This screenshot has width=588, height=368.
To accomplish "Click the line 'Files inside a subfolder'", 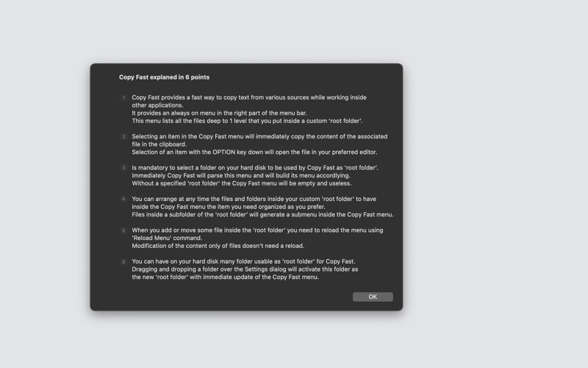I will tap(262, 214).
